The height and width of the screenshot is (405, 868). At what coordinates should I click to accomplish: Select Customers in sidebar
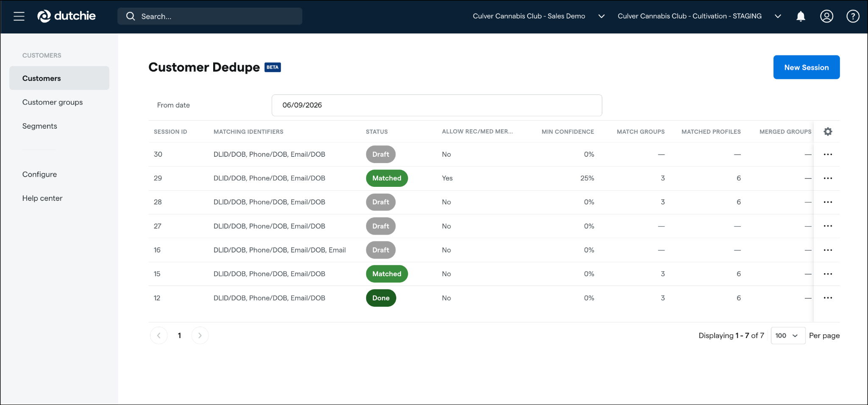[x=59, y=78]
